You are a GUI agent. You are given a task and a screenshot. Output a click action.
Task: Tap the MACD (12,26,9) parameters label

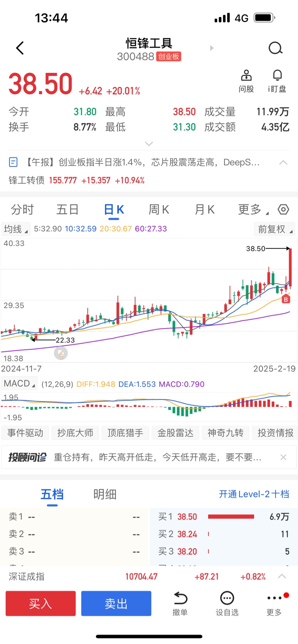point(57,384)
